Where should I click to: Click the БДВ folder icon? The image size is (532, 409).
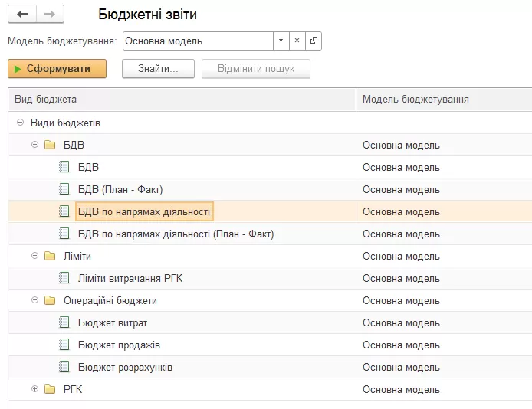(x=50, y=145)
